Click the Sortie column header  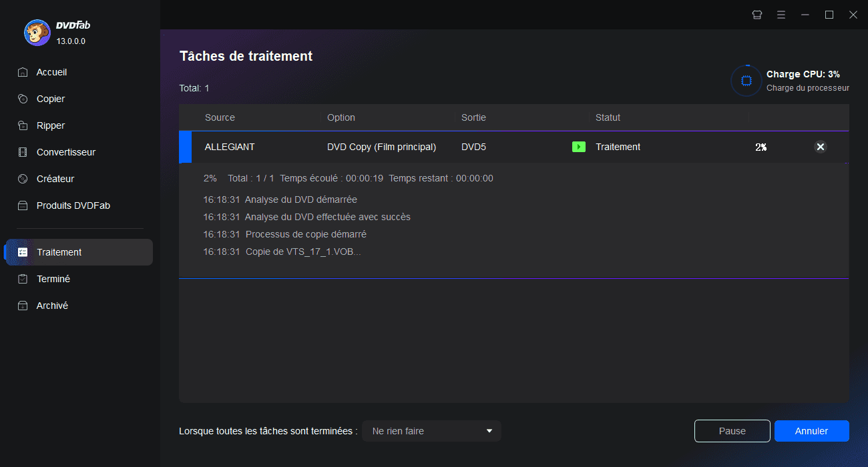tap(473, 117)
